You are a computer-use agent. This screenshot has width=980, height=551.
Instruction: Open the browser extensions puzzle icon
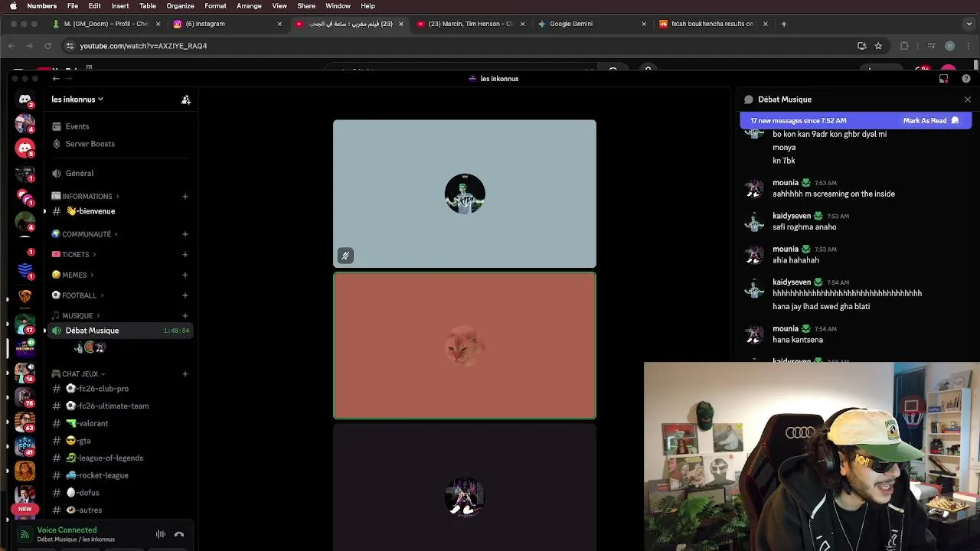click(904, 46)
